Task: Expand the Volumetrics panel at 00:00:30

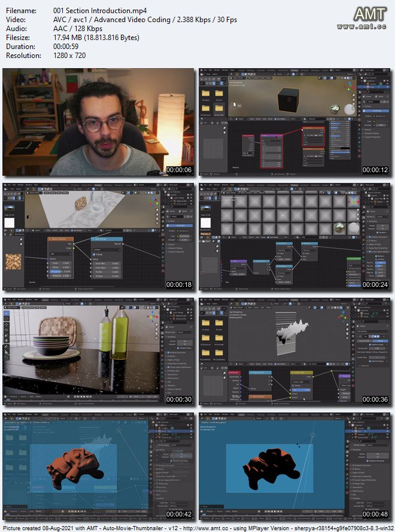Action: (x=172, y=375)
